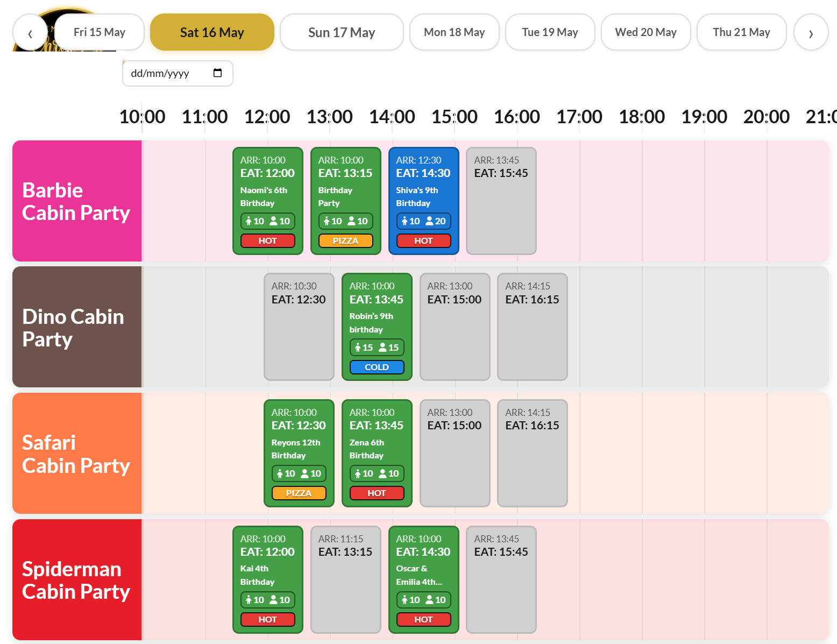Viewport: 837px width, 644px height.
Task: Open Shiva's 9th Birthday booking
Action: click(424, 201)
